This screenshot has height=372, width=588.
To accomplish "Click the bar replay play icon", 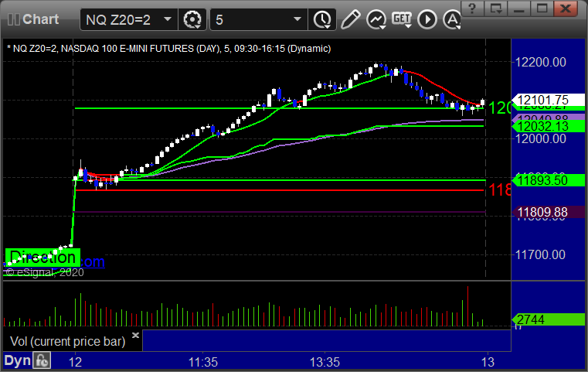I will [x=427, y=19].
